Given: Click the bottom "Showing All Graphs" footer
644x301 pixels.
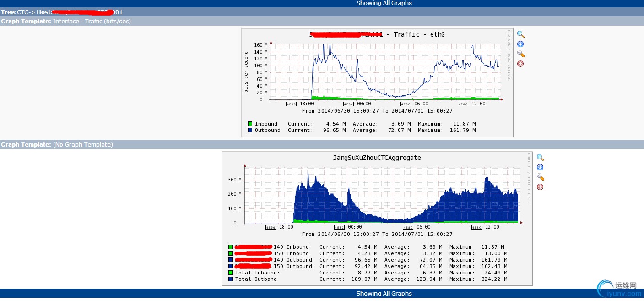Looking at the screenshot, I should (x=384, y=293).
